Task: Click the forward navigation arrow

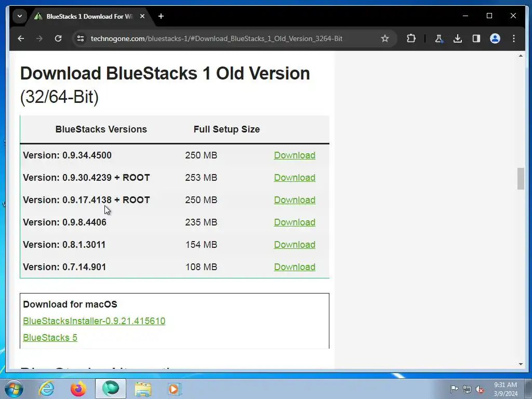Action: pos(39,38)
